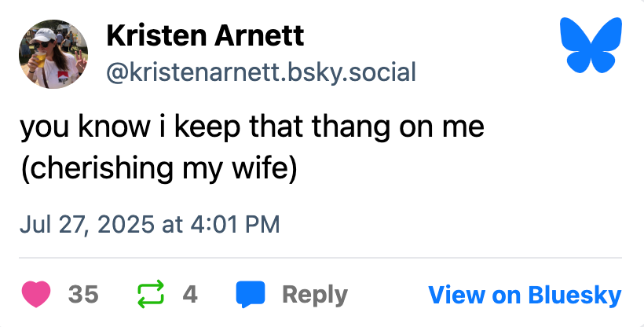
Task: Click the horizontal divider below the timestamp
Action: [x=322, y=258]
